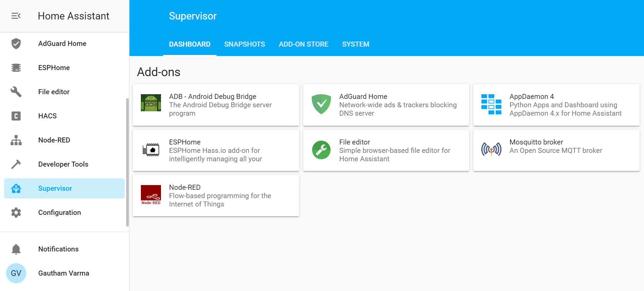Switch to the Dashboard tab

click(190, 44)
